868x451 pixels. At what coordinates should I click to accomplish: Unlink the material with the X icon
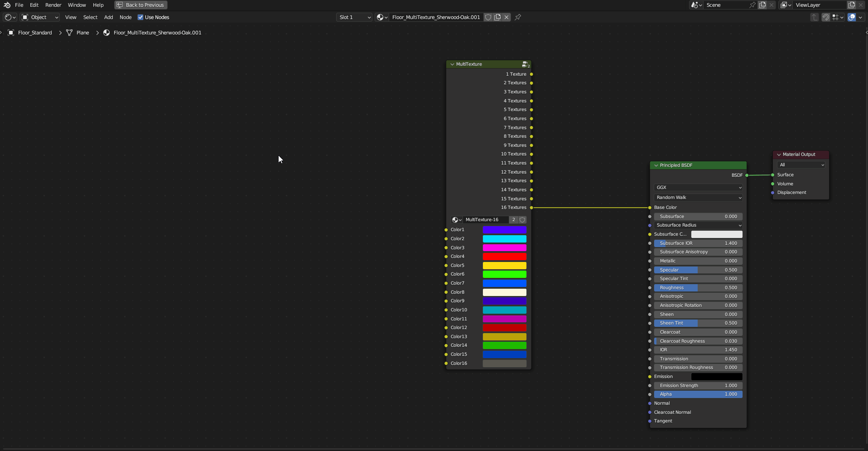(x=506, y=17)
